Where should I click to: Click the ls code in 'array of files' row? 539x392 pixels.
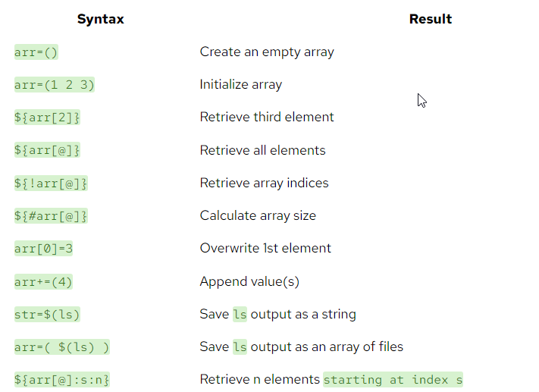(240, 347)
